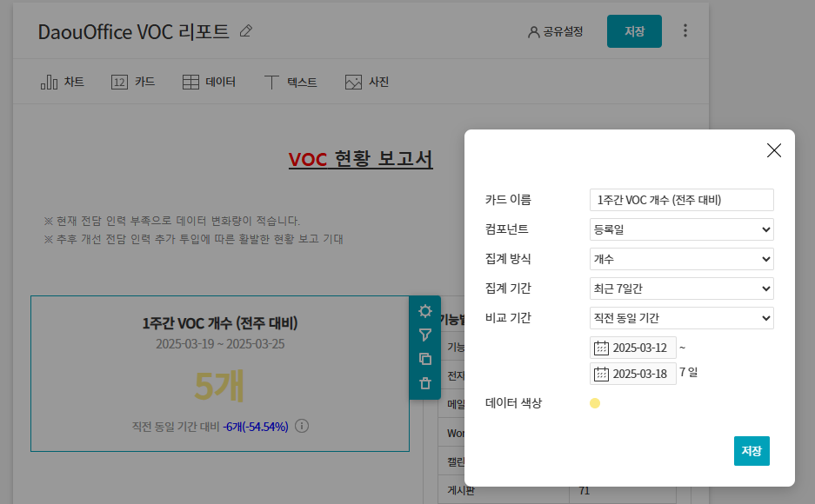Click the 공유설정 sharing link

pos(555,31)
